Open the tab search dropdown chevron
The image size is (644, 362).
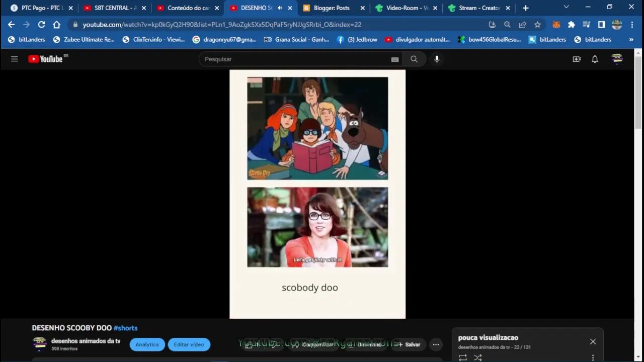pyautogui.click(x=566, y=7)
